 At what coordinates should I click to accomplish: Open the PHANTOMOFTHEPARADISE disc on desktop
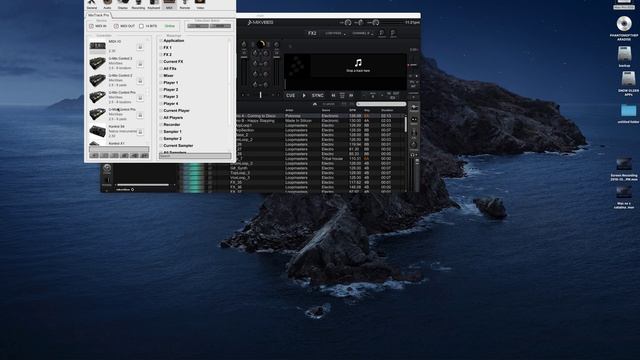click(624, 24)
